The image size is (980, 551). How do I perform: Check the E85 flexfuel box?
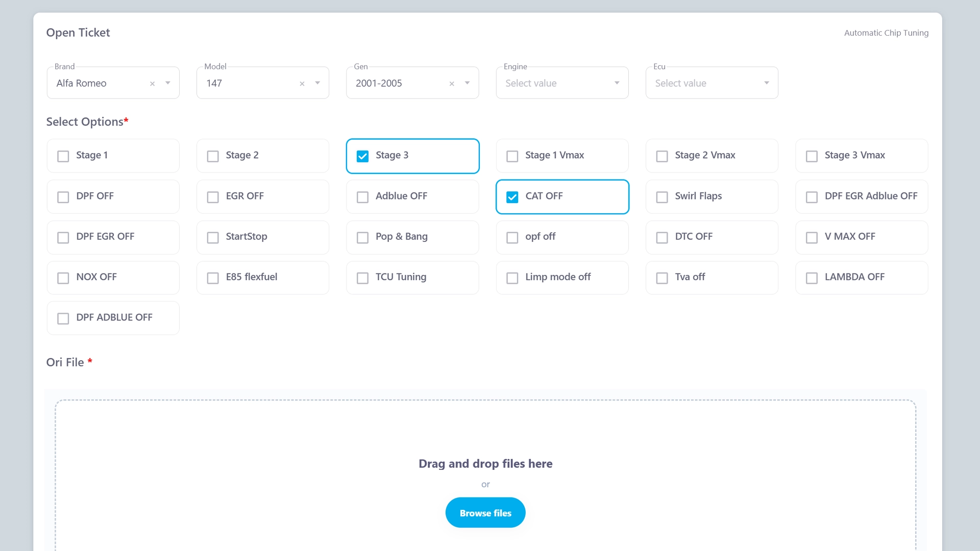pyautogui.click(x=213, y=278)
